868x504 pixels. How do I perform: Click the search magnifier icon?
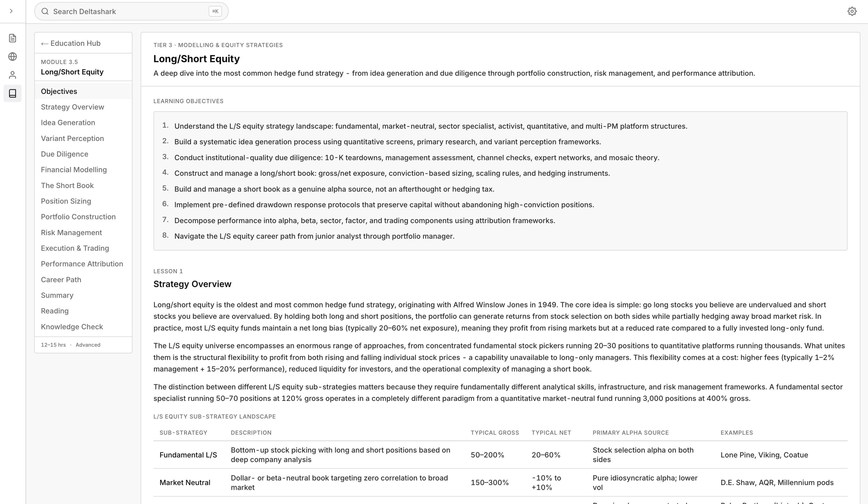click(45, 11)
